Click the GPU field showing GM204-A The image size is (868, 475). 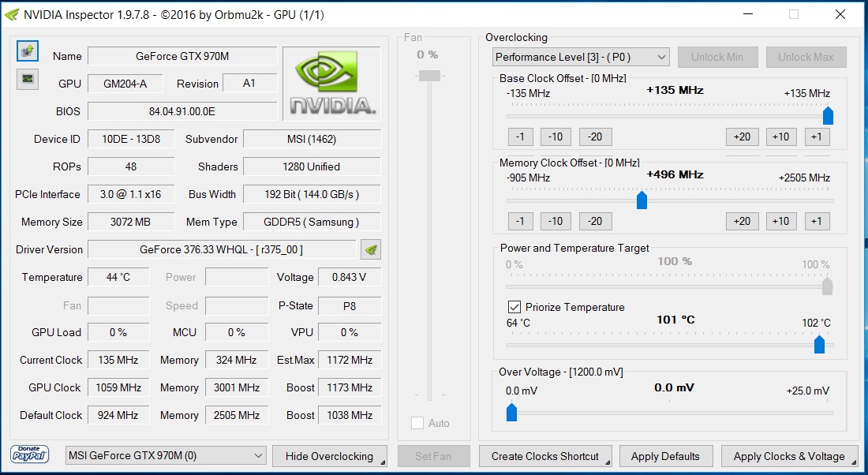[x=125, y=84]
